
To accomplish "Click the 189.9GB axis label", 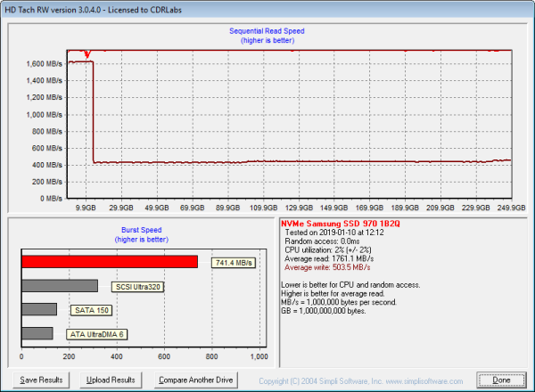I will 405,208.
